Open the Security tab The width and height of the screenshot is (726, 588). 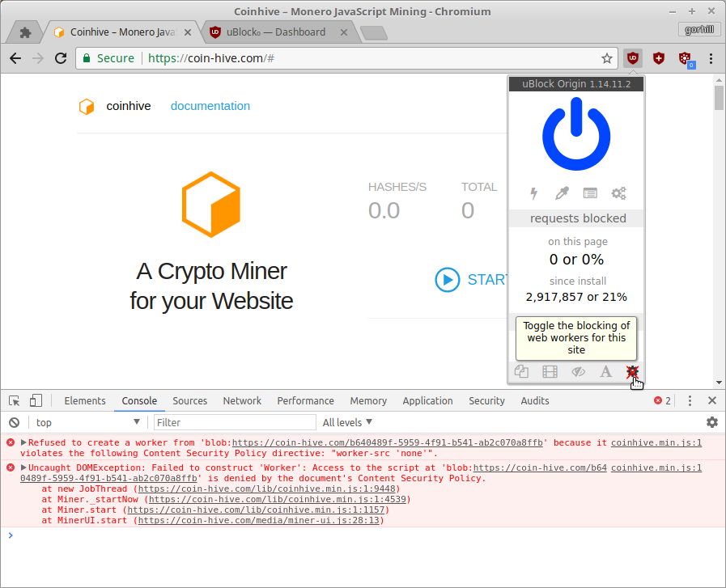click(486, 400)
